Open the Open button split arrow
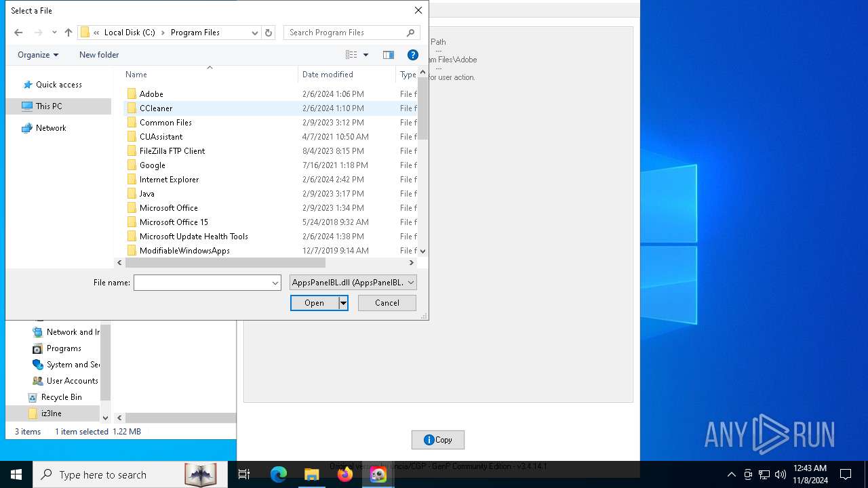868x488 pixels. coord(344,303)
